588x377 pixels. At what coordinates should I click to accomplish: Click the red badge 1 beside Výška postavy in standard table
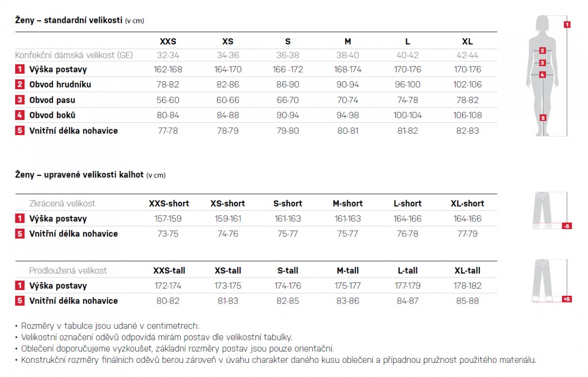[x=20, y=69]
